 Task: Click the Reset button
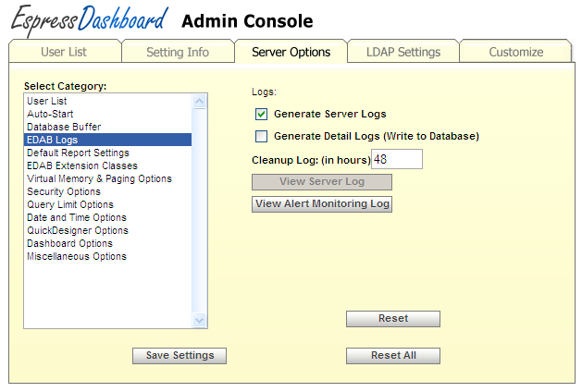pyautogui.click(x=392, y=319)
